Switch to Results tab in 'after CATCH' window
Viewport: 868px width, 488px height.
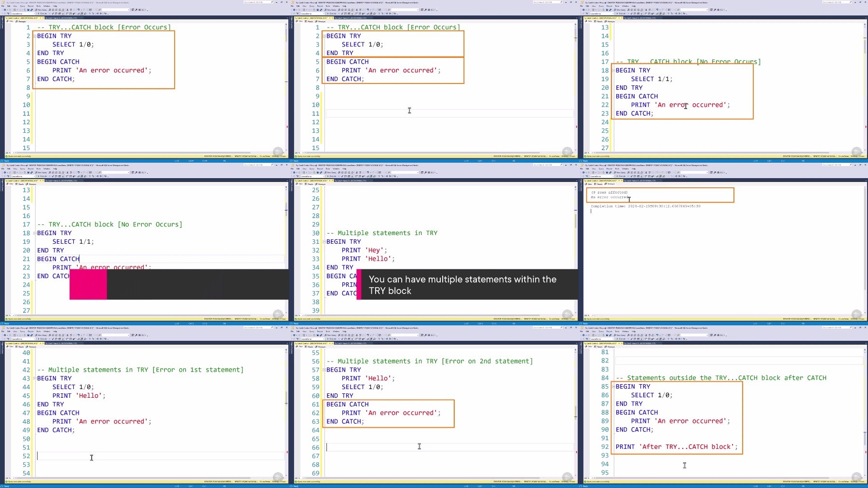(x=598, y=347)
